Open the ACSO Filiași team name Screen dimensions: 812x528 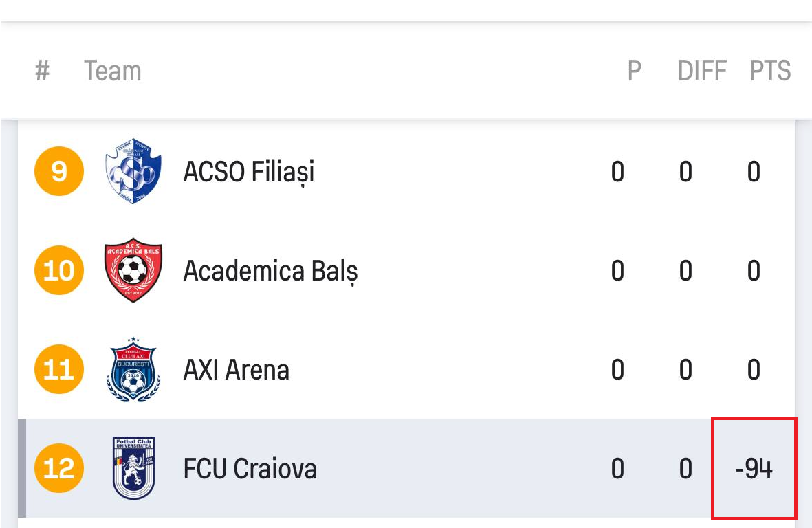tap(249, 173)
